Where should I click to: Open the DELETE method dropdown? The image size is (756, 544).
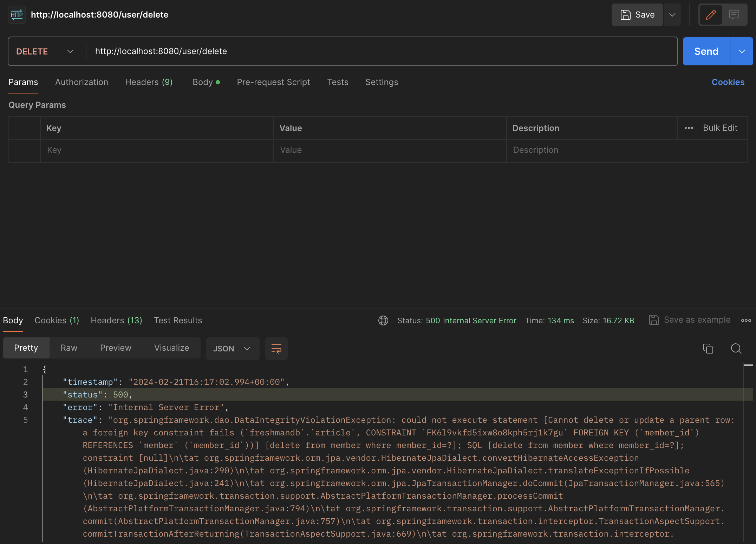pyautogui.click(x=45, y=51)
